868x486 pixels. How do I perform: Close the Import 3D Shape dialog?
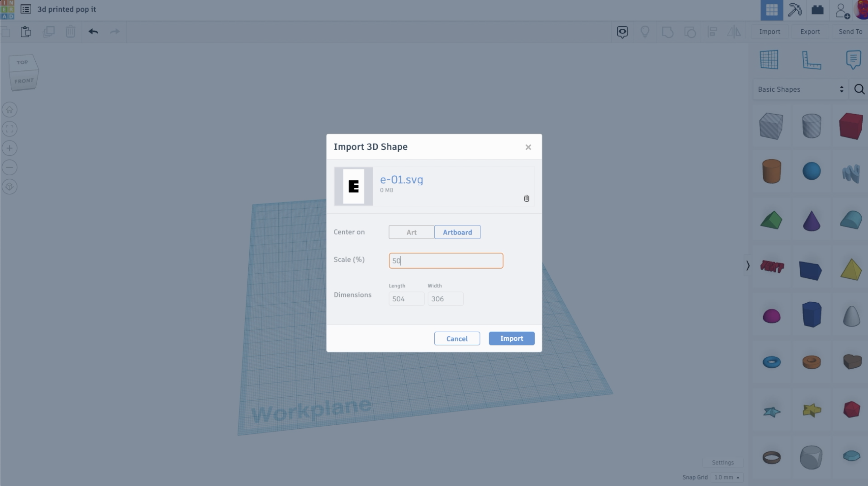[x=528, y=147]
